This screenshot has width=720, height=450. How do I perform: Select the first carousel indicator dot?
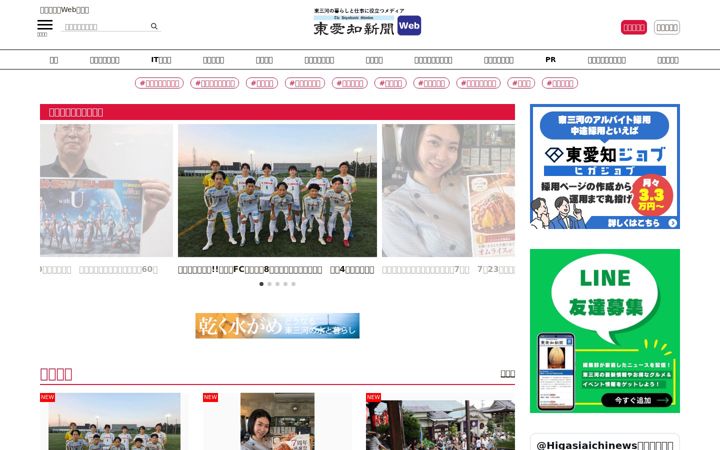[x=261, y=284]
